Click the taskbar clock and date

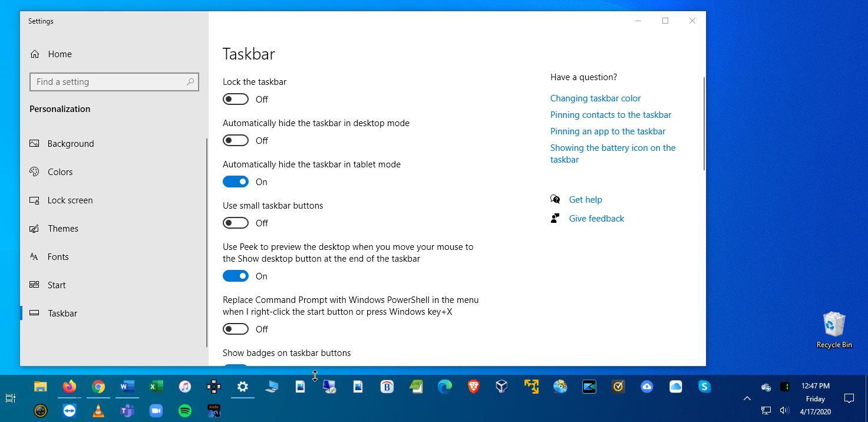coord(816,398)
